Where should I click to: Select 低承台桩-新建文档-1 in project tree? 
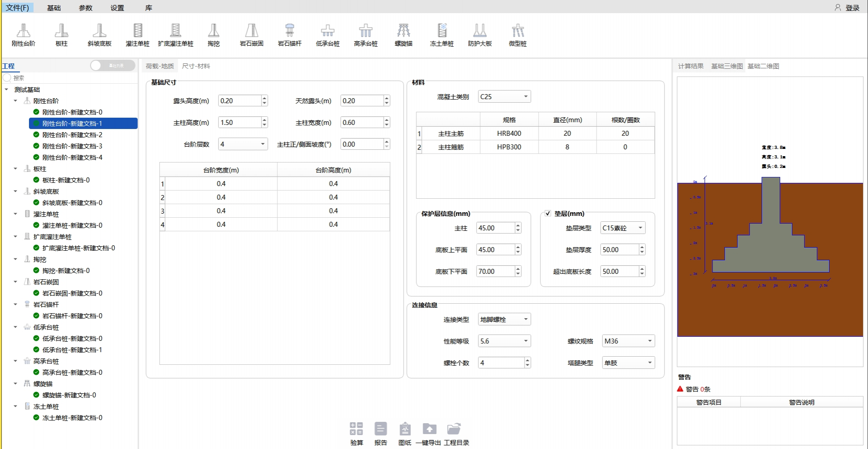click(x=72, y=350)
